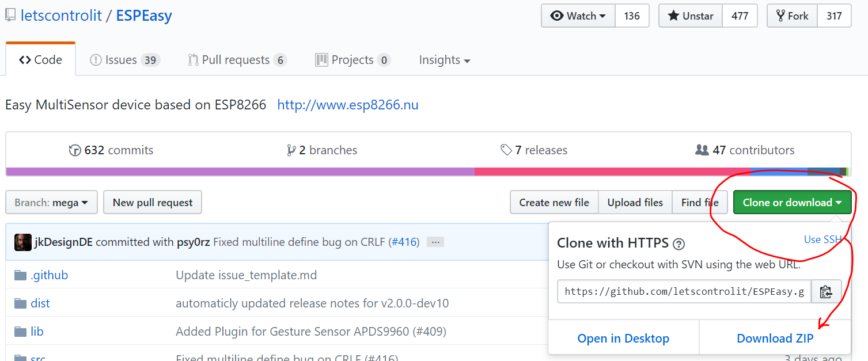Open the jkDesignDE author link
Screen dimensions: 868x361
63,242
